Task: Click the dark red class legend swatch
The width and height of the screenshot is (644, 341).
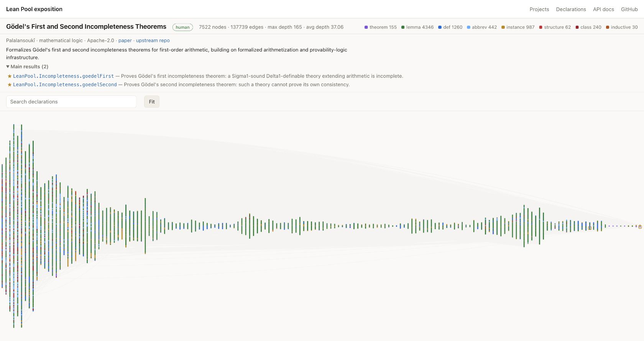Action: (x=577, y=27)
